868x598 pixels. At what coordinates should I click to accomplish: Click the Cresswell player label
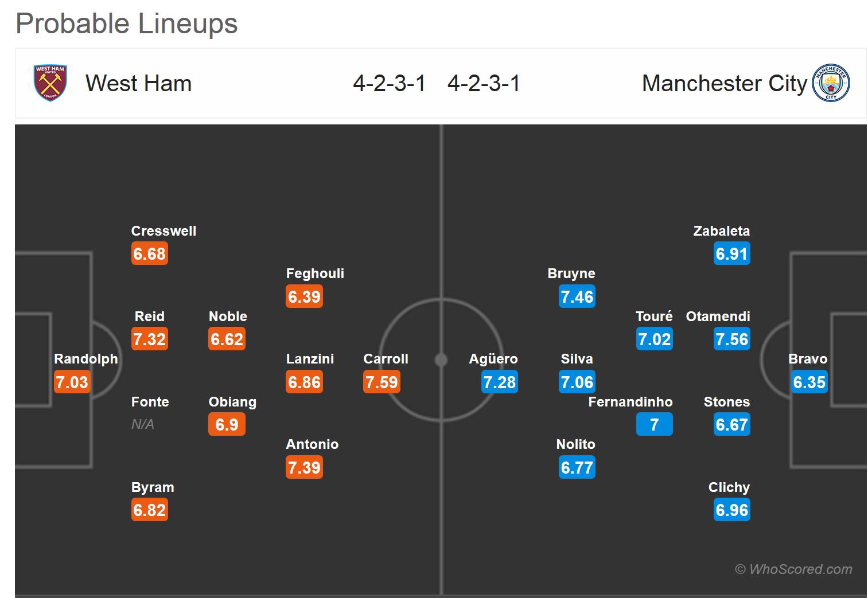click(164, 231)
